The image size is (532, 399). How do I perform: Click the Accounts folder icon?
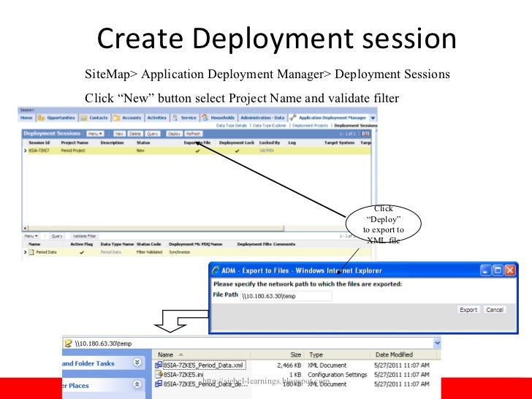pyautogui.click(x=116, y=118)
